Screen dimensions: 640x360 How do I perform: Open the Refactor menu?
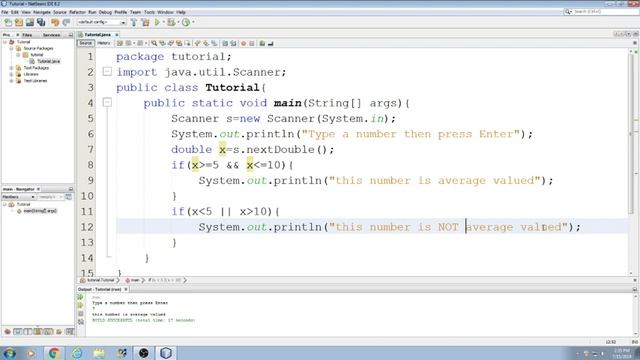tap(77, 12)
